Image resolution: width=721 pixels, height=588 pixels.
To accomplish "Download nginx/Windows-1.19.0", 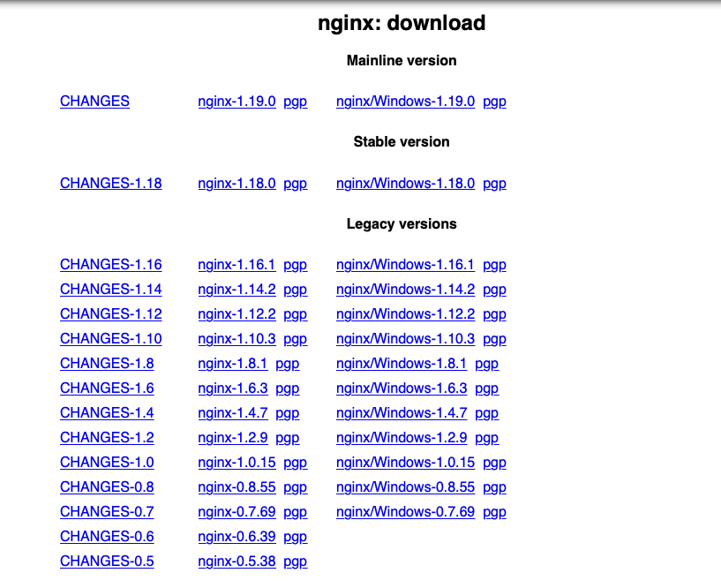I will click(x=405, y=102).
